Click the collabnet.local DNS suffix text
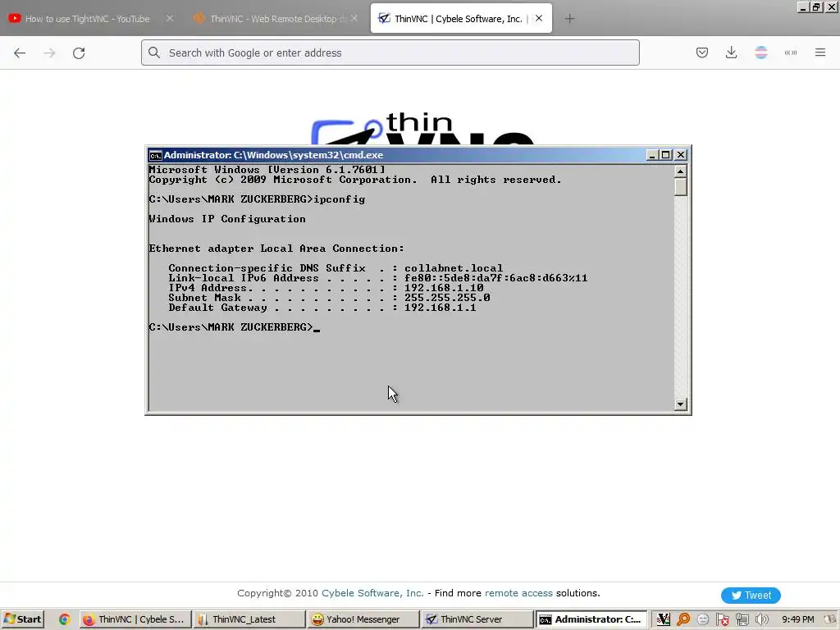Image resolution: width=840 pixels, height=630 pixels. coord(454,268)
